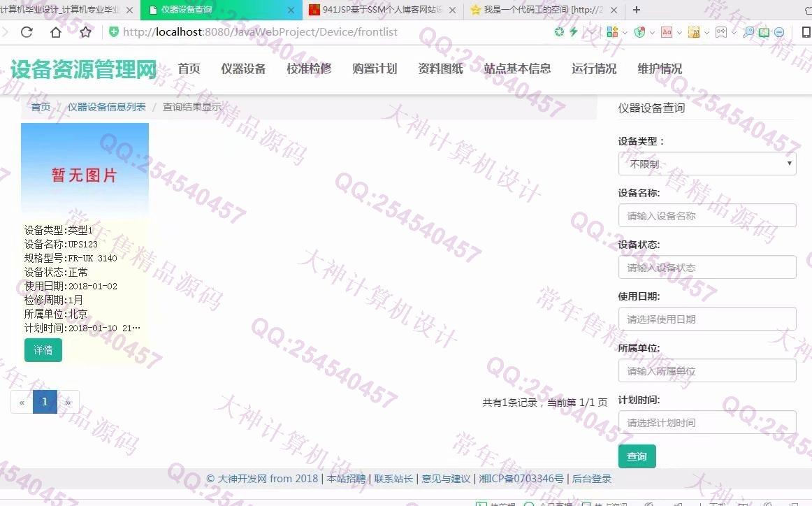Click the 详情 button for UPS123
812x506 pixels.
click(43, 350)
